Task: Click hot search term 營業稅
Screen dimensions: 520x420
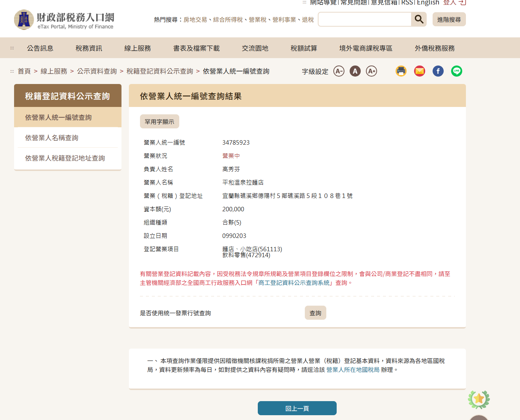Action: 258,20
